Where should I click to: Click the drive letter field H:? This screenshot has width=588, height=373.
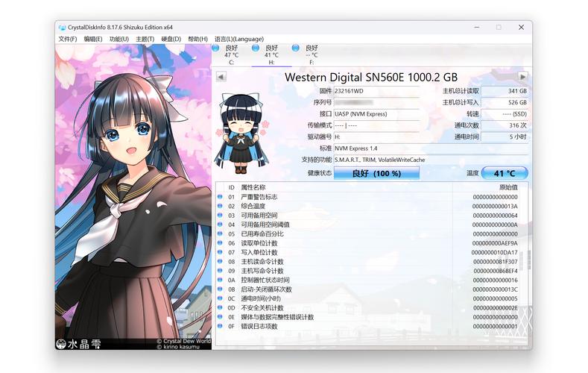376,137
